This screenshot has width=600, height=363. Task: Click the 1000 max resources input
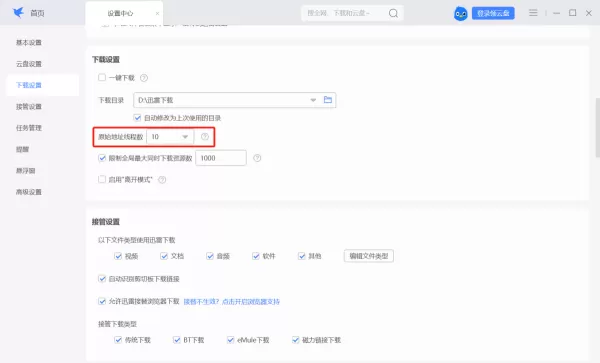[x=221, y=158]
